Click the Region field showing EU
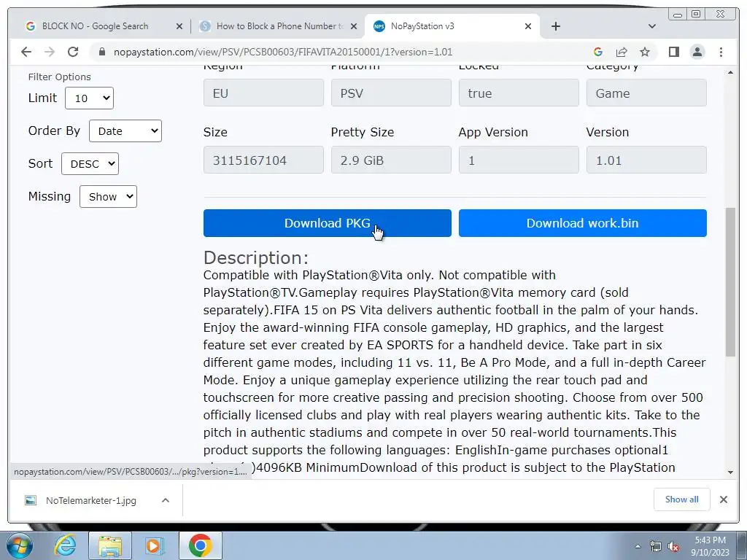The image size is (747, 560). coord(263,93)
